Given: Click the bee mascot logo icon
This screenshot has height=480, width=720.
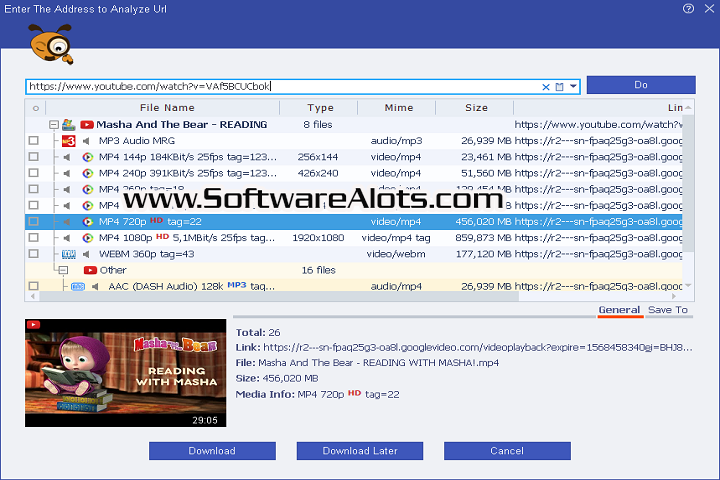Looking at the screenshot, I should click(x=51, y=44).
